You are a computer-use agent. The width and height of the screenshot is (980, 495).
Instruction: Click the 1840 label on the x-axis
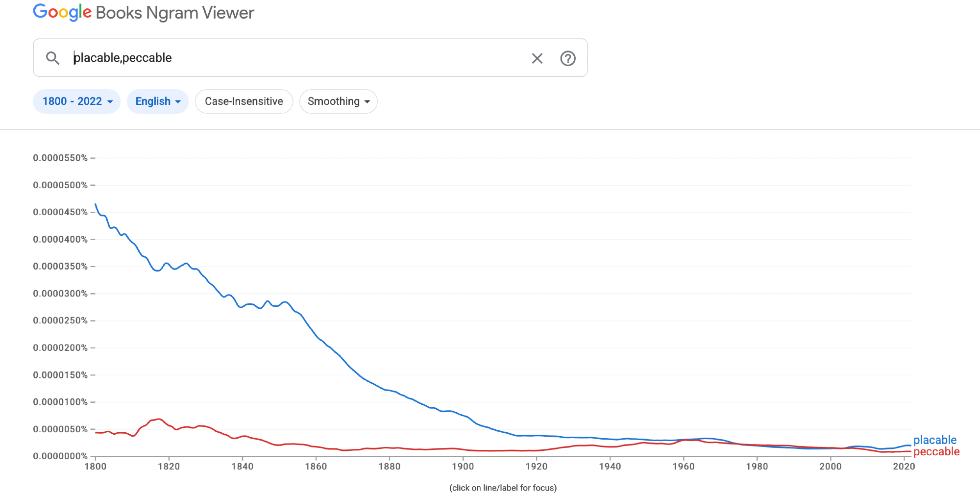click(x=242, y=466)
